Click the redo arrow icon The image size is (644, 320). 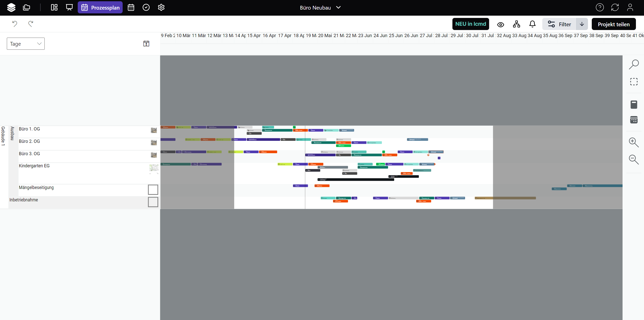[x=31, y=24]
